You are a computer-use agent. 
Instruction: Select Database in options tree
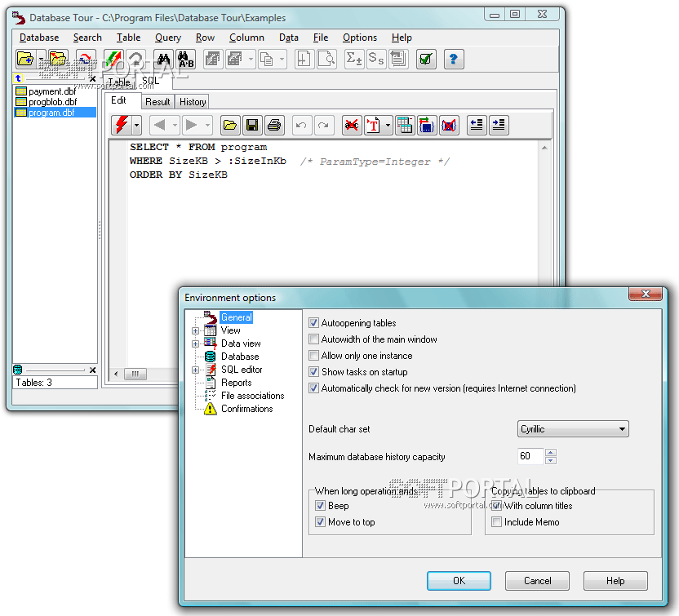click(x=240, y=357)
